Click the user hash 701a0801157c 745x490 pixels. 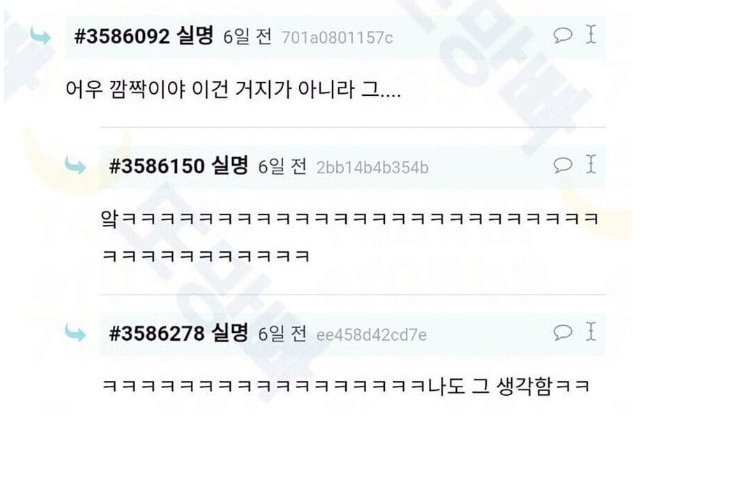pyautogui.click(x=337, y=38)
